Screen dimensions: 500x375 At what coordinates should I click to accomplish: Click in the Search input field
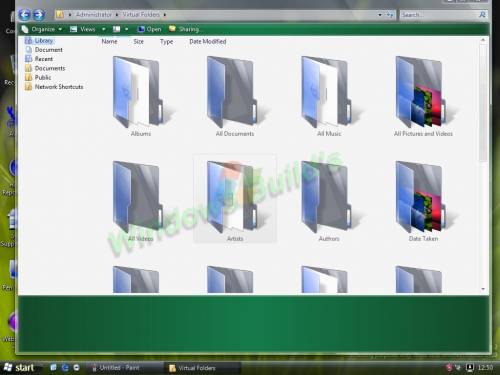tap(438, 15)
